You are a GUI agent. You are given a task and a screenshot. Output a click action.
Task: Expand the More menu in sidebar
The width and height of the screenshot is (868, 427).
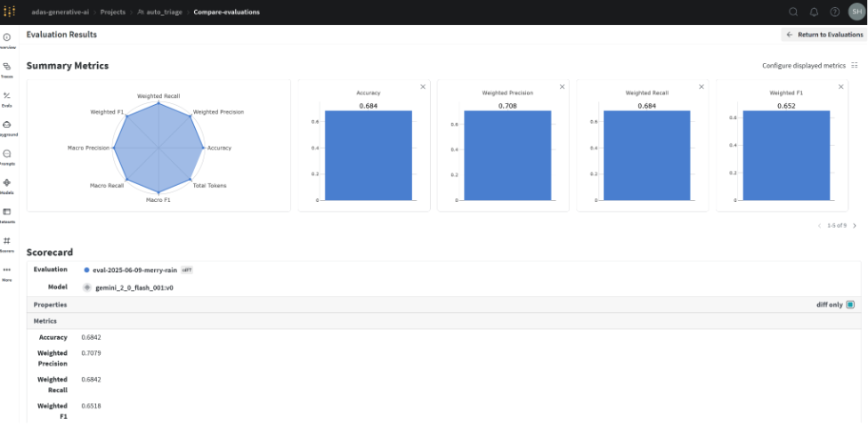click(7, 271)
